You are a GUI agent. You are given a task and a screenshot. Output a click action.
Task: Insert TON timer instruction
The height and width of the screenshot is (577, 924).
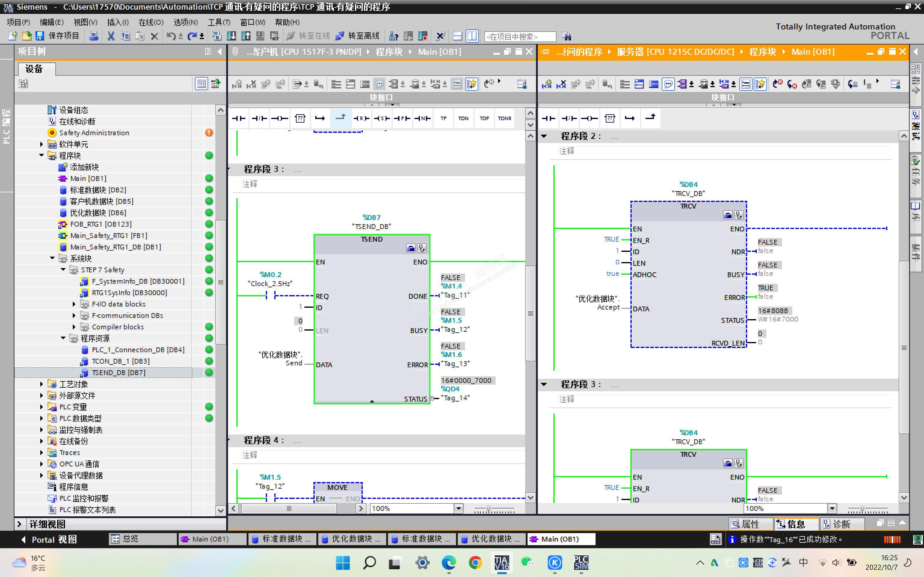pyautogui.click(x=463, y=118)
